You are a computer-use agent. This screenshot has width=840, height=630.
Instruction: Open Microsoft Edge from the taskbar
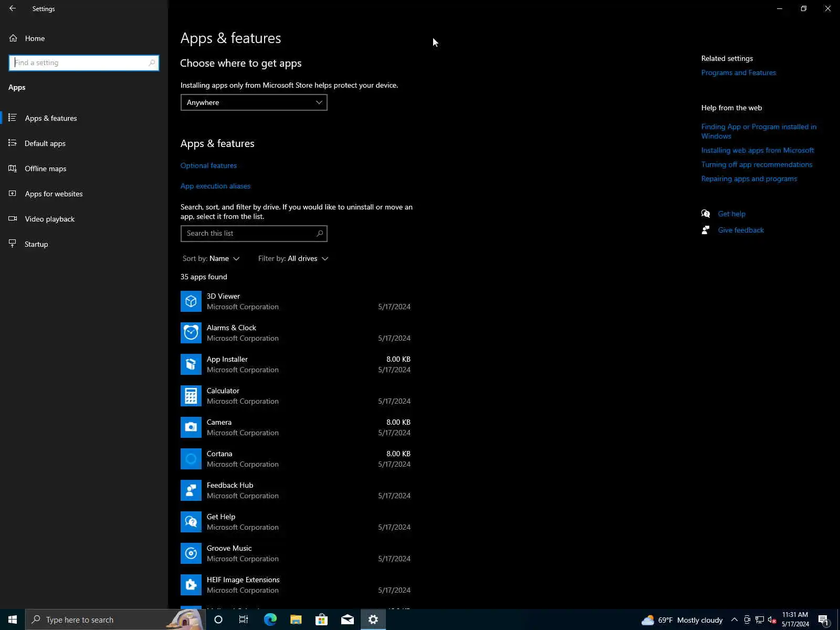[270, 619]
